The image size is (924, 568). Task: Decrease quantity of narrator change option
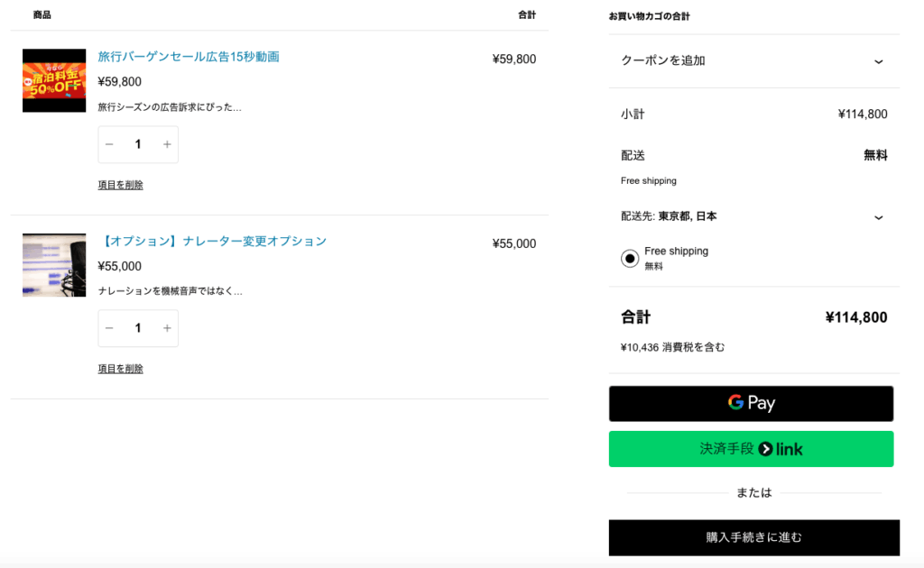pos(109,328)
